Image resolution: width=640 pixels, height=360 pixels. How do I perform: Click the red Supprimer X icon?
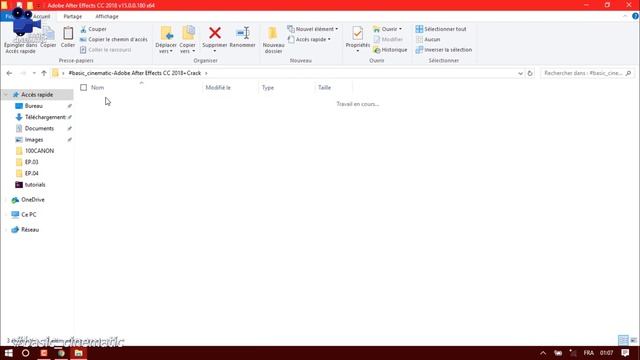(215, 33)
